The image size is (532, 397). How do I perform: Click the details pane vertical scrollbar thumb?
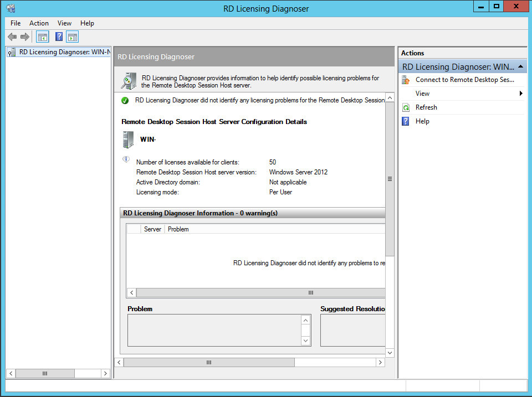tap(390, 179)
